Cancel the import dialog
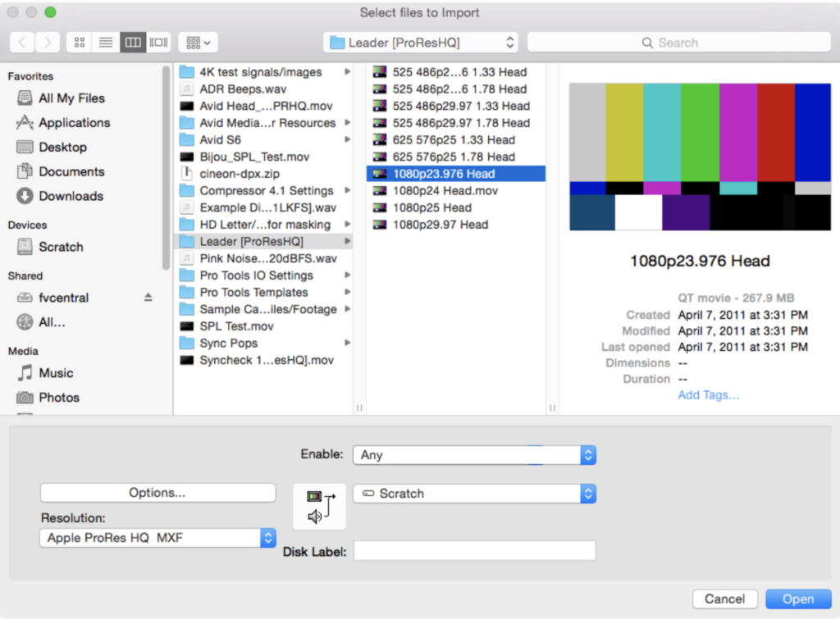Viewport: 840px width, 619px height. pos(724,599)
